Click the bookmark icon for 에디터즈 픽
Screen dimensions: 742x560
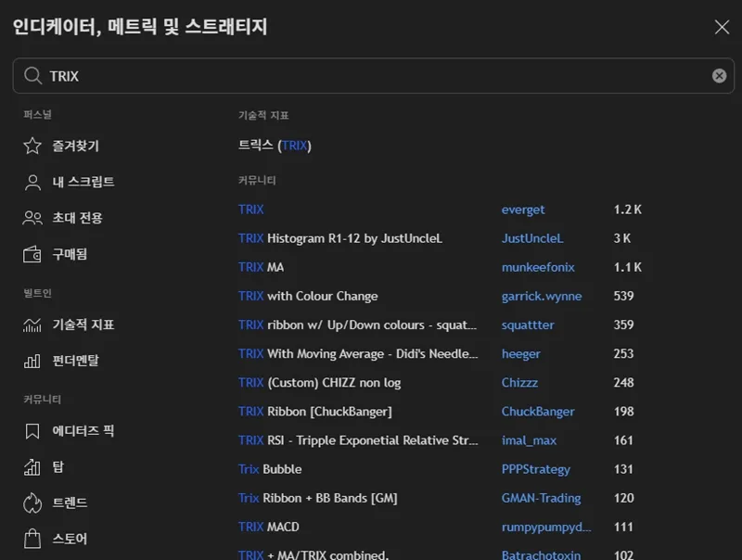[32, 431]
